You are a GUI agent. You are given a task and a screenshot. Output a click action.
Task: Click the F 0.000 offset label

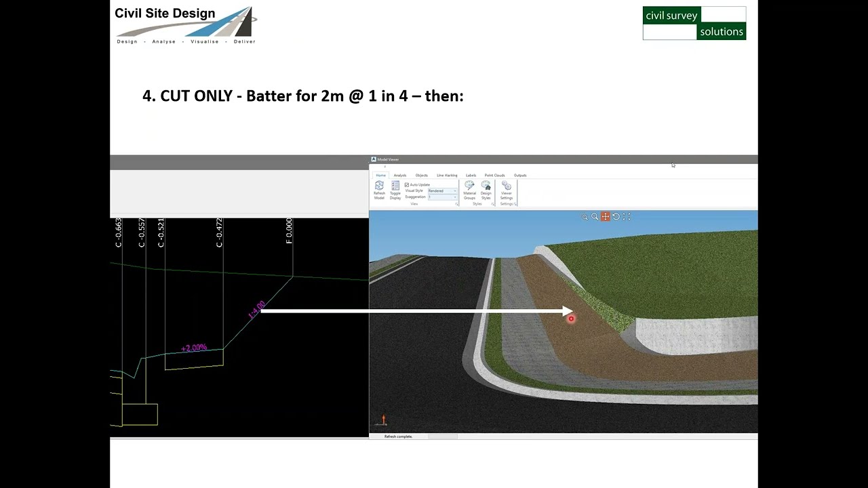289,231
